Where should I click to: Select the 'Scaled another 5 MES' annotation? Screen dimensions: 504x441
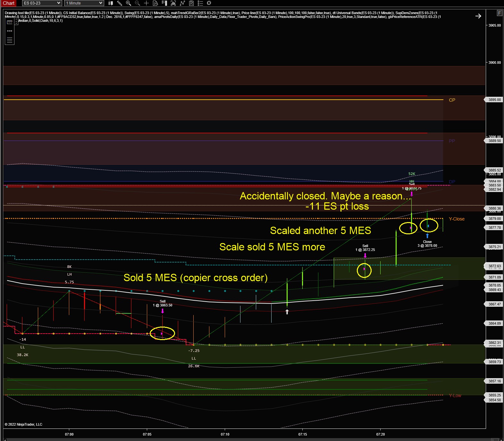(x=321, y=230)
